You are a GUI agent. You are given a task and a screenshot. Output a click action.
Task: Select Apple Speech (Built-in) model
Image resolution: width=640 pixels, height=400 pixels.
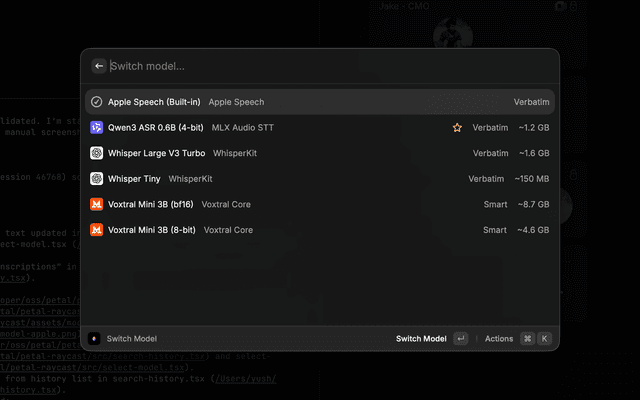tap(300, 102)
